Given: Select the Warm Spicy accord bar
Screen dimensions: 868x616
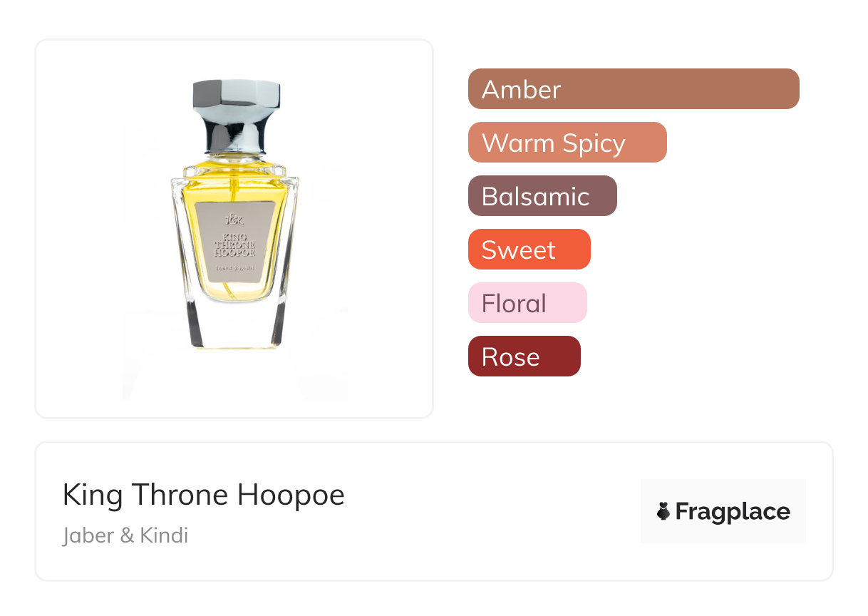Looking at the screenshot, I should click(567, 143).
